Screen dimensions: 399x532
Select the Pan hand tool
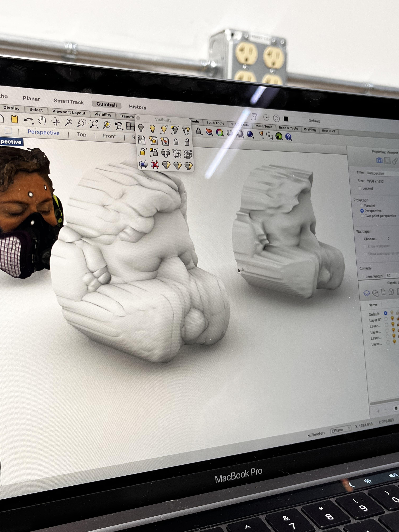pyautogui.click(x=42, y=120)
